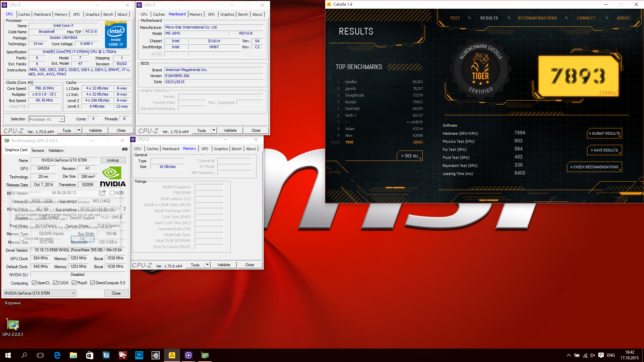The image size is (644, 362).
Task: Click the BIOS Version E16H5IMS.506 field
Action: 214,76
